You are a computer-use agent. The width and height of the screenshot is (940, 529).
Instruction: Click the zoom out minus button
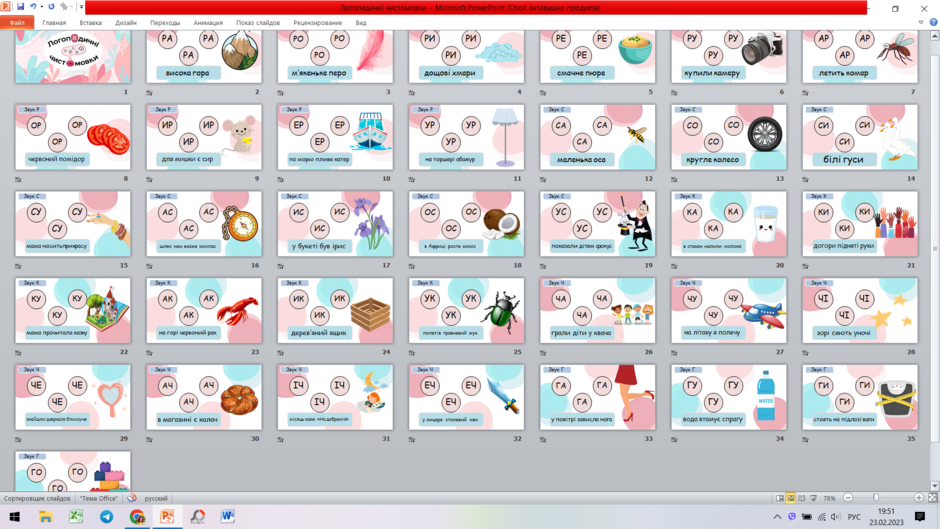coord(848,498)
